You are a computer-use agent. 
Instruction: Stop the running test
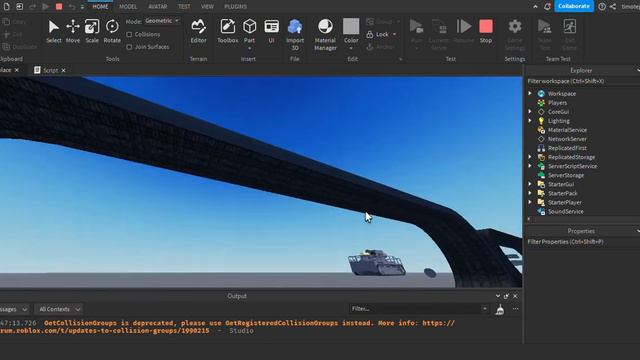(x=486, y=31)
